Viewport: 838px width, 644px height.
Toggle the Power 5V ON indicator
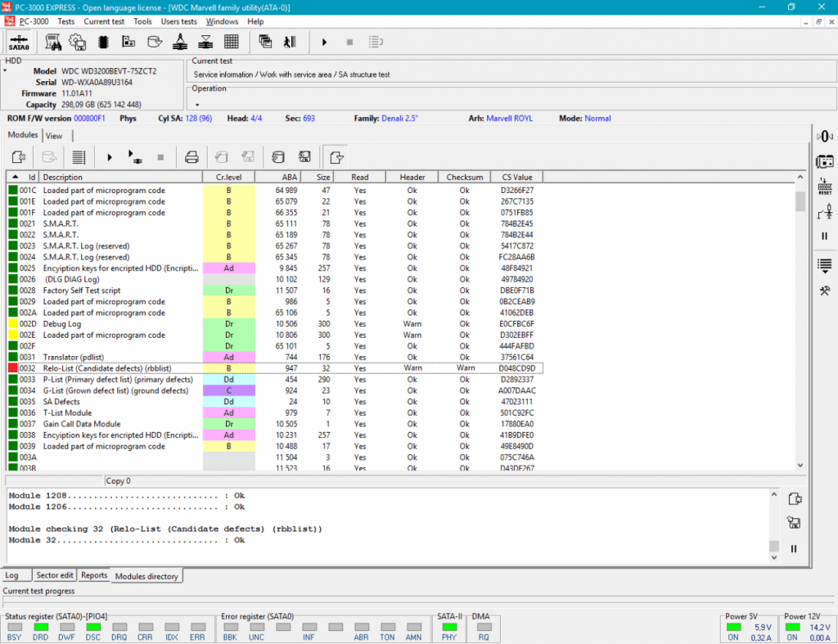[733, 628]
